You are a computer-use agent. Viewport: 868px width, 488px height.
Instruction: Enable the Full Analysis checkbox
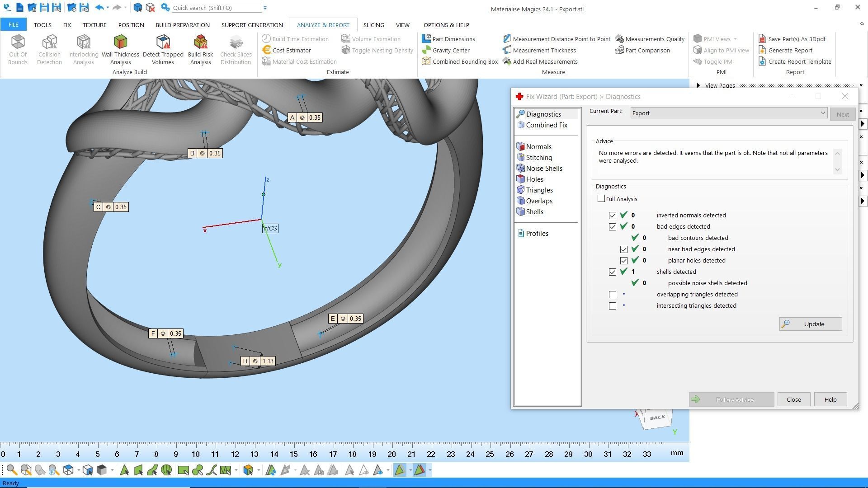tap(601, 199)
